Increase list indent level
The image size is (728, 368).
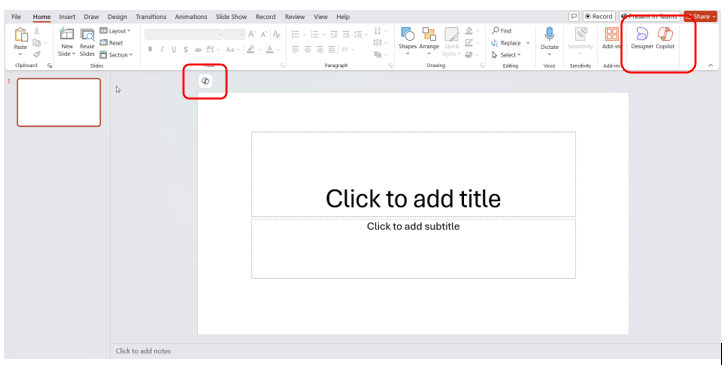pos(345,34)
